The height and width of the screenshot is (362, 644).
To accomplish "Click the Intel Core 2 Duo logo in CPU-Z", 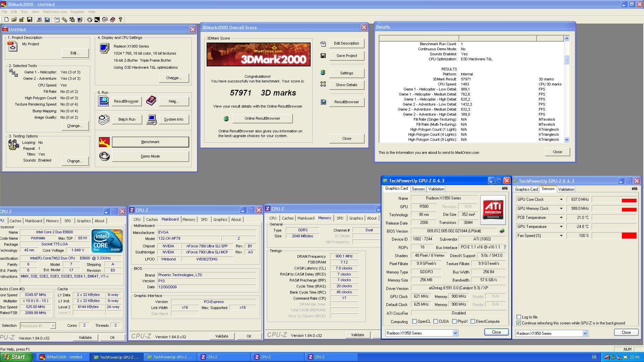I will click(107, 241).
